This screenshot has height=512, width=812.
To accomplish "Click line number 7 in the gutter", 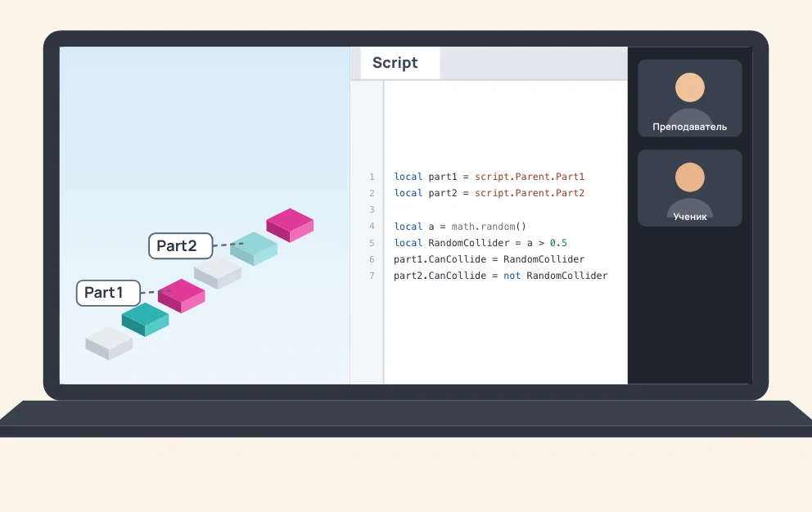I will (372, 276).
